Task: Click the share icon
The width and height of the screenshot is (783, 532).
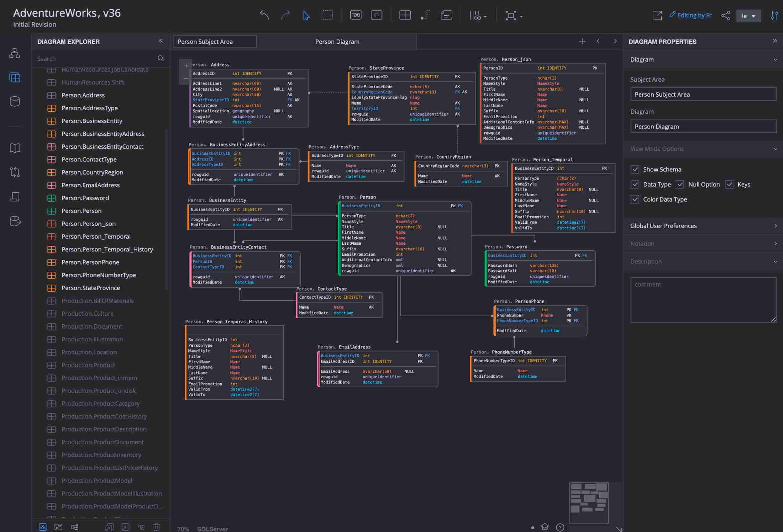Action: coord(725,15)
